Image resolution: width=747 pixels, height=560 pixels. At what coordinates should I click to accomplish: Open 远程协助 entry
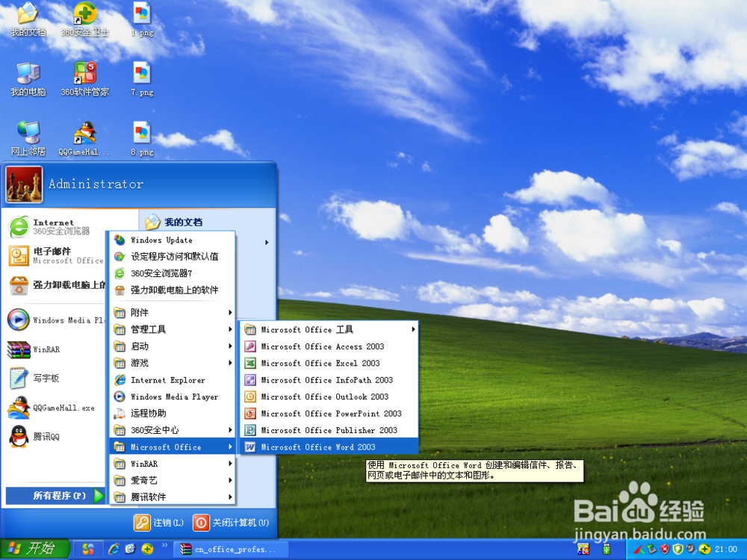coord(173,414)
